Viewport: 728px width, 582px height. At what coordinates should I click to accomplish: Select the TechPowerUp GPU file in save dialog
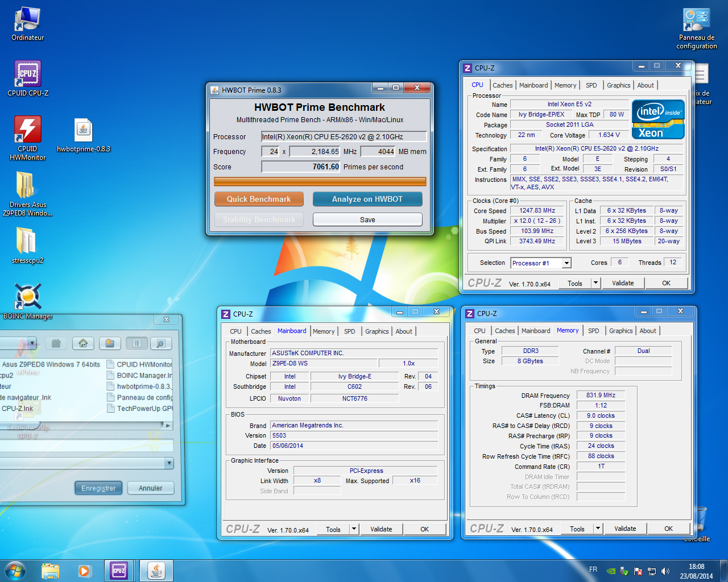[140, 408]
